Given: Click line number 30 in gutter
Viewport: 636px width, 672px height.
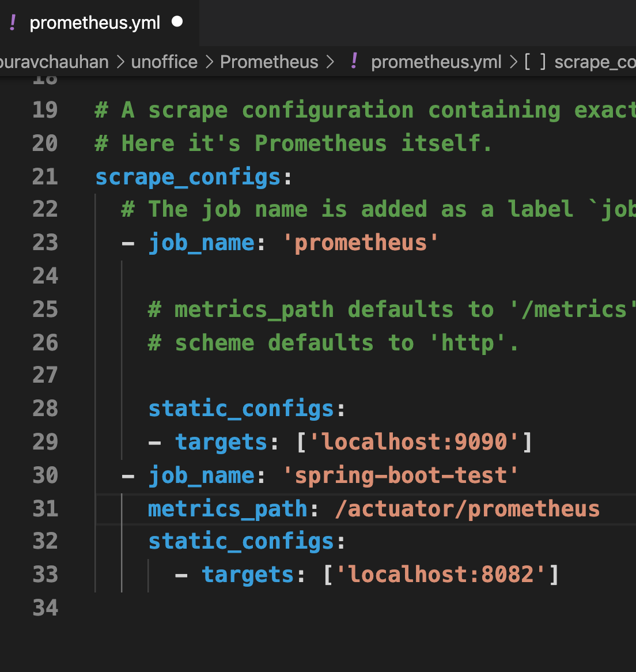Looking at the screenshot, I should pyautogui.click(x=45, y=475).
